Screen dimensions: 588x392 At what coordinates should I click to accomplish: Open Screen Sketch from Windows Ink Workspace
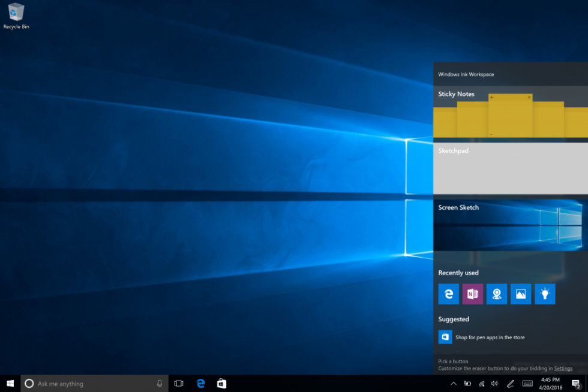coord(510,228)
